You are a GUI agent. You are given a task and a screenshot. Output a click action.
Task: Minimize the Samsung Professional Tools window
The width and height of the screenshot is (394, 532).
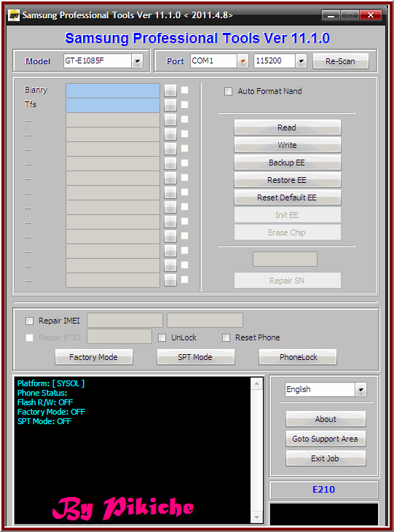(x=331, y=15)
